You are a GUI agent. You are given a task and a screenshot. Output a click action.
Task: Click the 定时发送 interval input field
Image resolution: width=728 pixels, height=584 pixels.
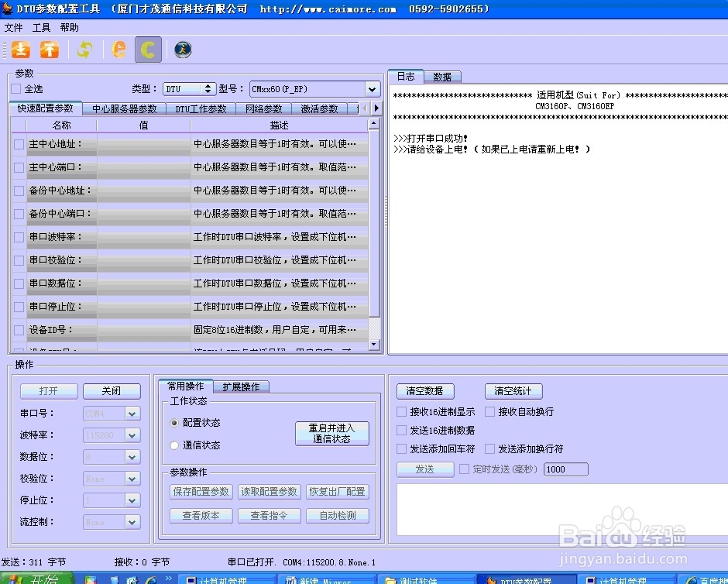coord(566,469)
